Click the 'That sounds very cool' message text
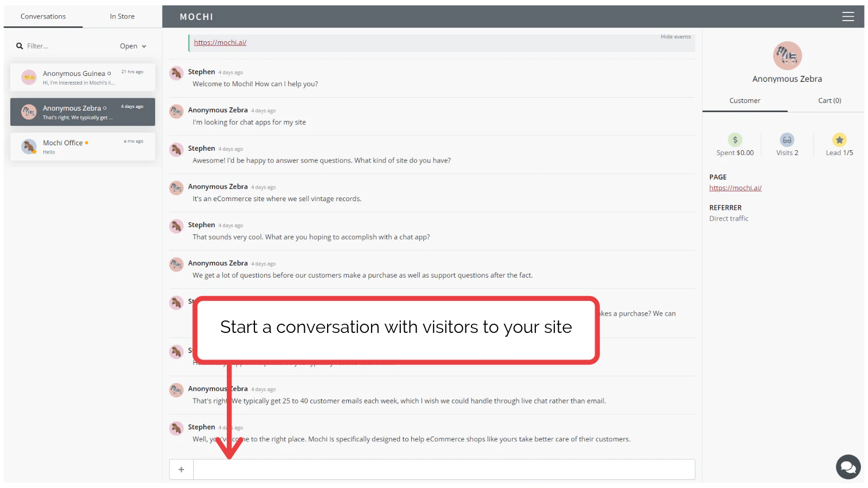868x488 pixels. pos(311,237)
